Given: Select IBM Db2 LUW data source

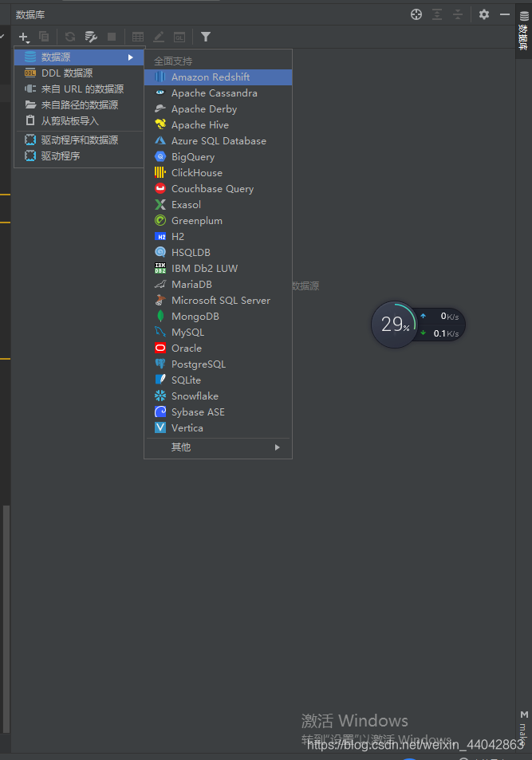Looking at the screenshot, I should pos(219,269).
